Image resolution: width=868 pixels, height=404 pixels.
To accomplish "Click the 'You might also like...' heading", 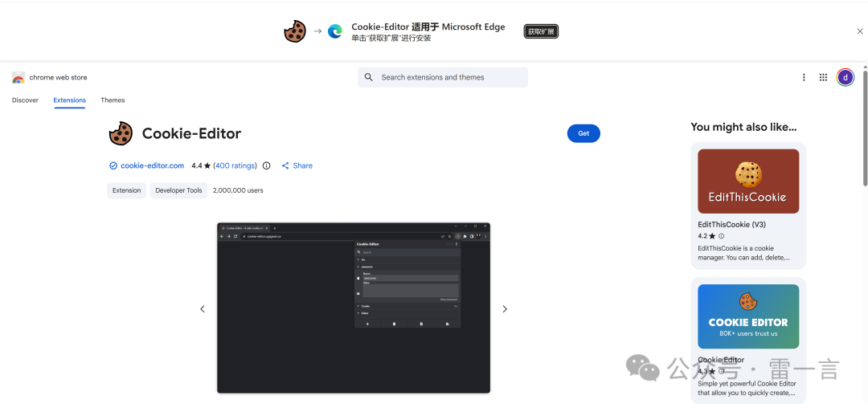I will [x=743, y=127].
